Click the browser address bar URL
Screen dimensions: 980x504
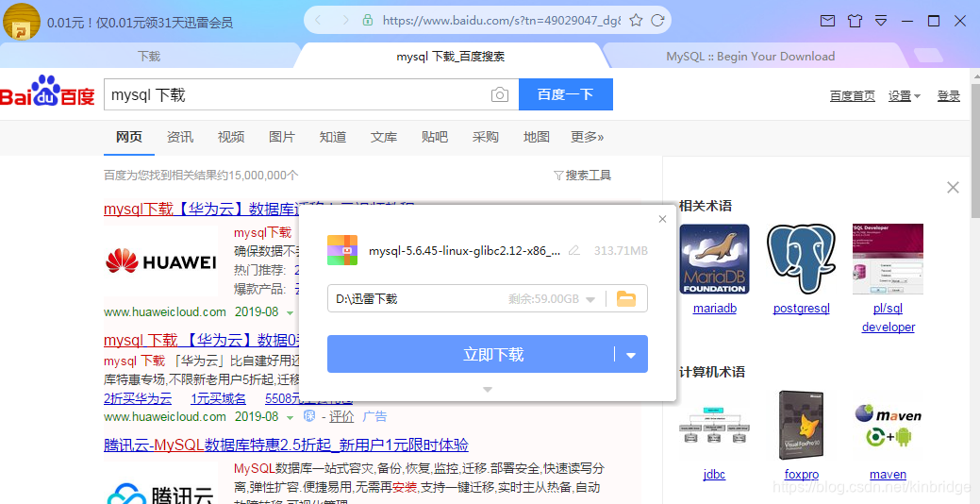[x=501, y=21]
